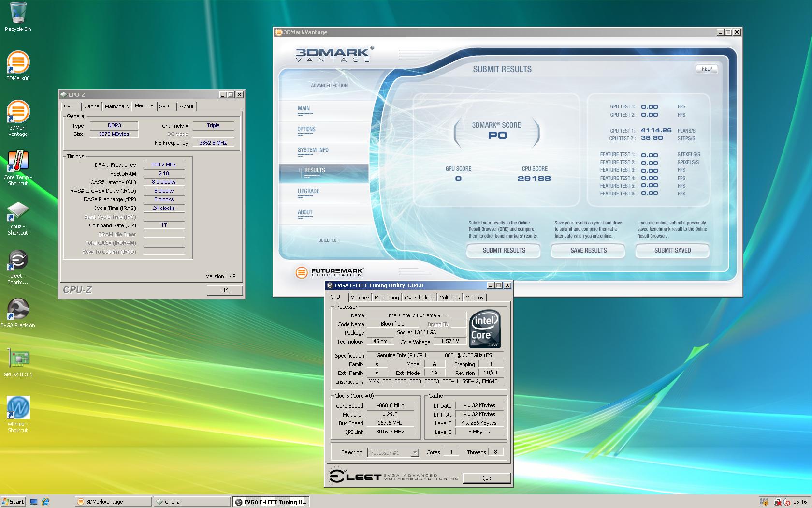812x508 pixels.
Task: Click the system tray clock
Action: coord(800,502)
